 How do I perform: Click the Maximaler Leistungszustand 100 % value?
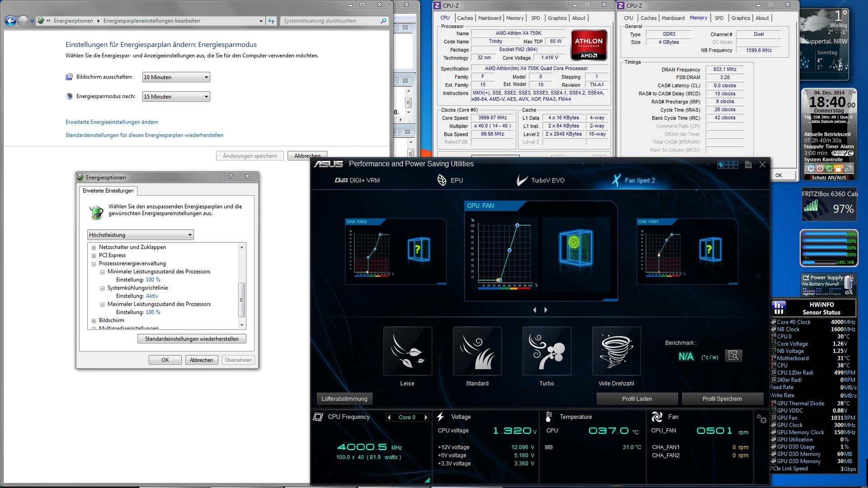[x=153, y=313]
